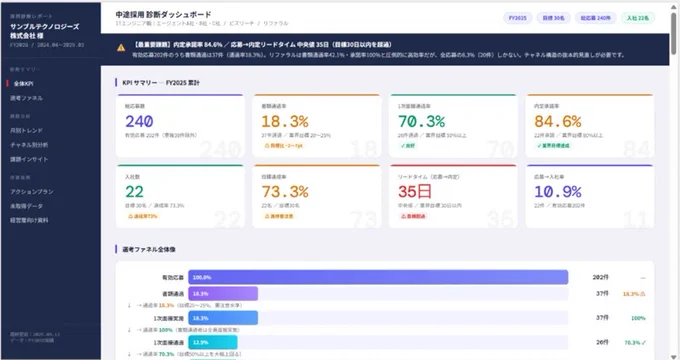Screen dimensions: 680x360
Task: Click the 総応募 240件 badge
Action: point(595,18)
